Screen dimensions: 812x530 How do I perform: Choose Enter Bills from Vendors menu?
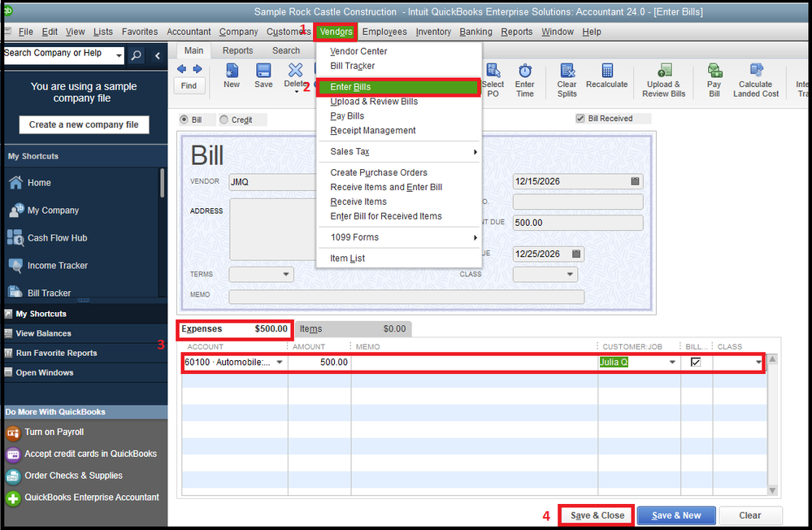click(x=399, y=87)
